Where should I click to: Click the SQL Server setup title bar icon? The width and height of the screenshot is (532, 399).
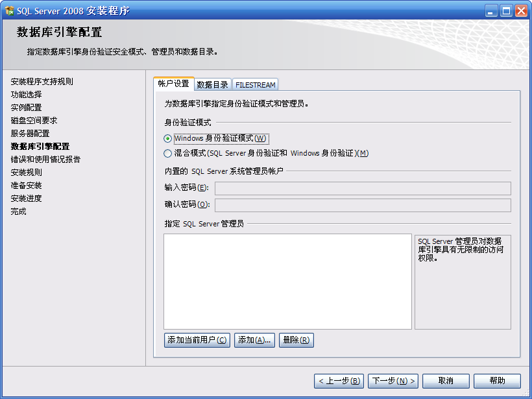point(9,10)
